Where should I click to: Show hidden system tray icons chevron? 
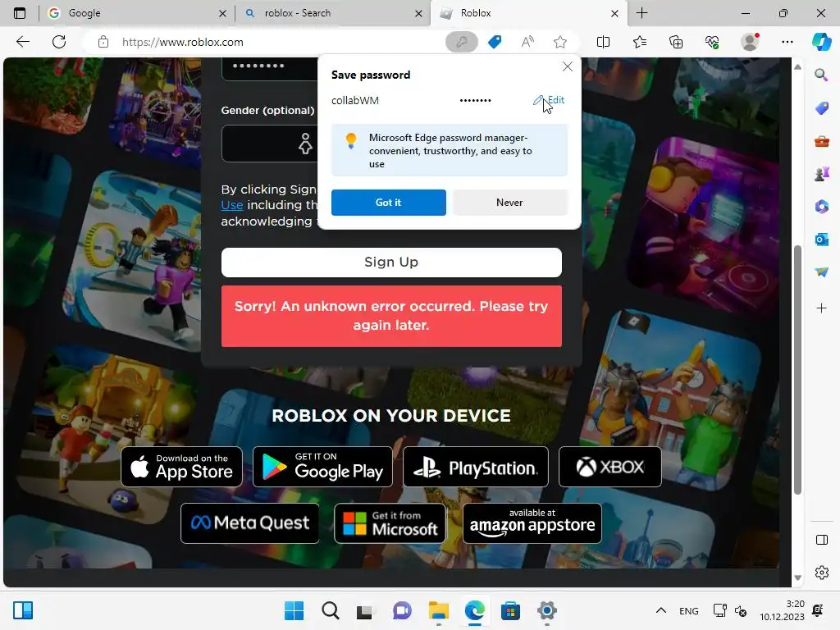661,610
